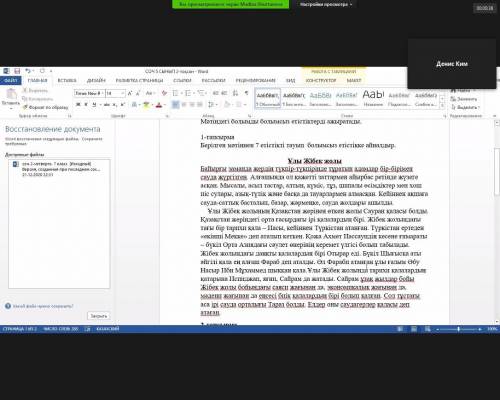Increase font size with the grow font icon
The image size is (500, 400).
(x=130, y=93)
